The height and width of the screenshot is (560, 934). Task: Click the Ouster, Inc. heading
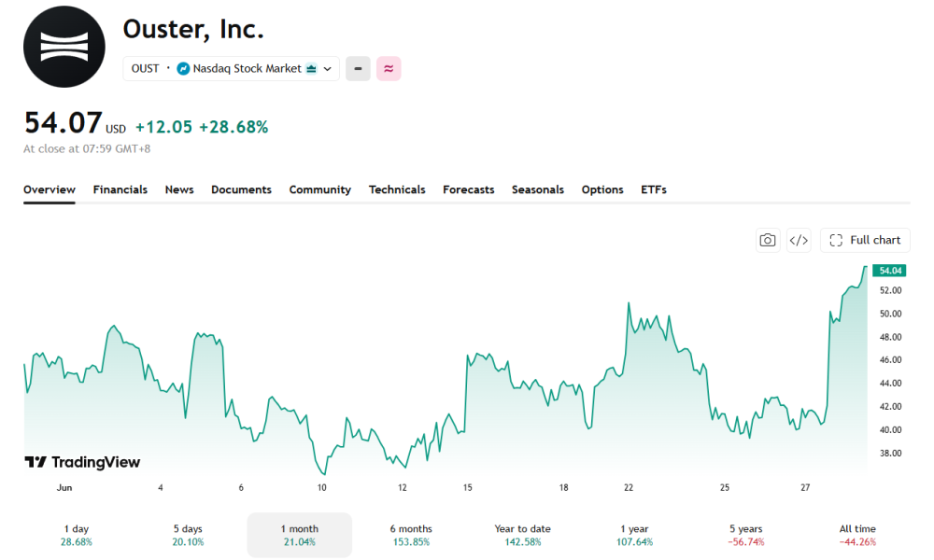(193, 29)
